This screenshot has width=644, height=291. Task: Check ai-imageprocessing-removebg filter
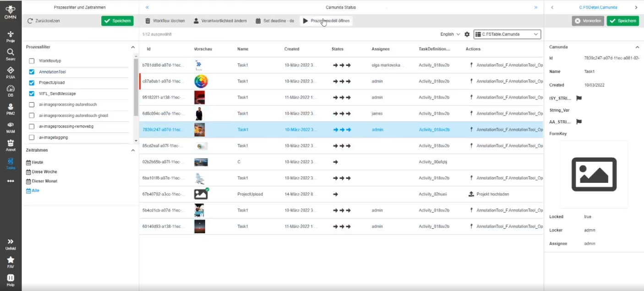click(x=32, y=126)
